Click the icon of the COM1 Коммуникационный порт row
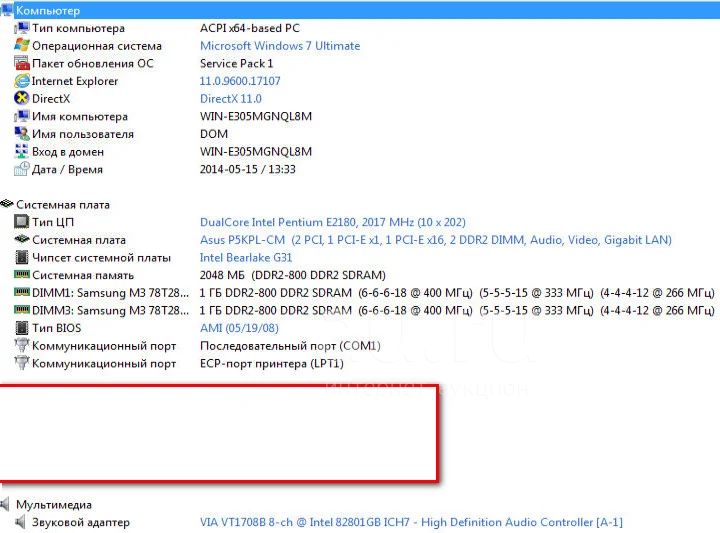This screenshot has width=720, height=533. (x=22, y=345)
